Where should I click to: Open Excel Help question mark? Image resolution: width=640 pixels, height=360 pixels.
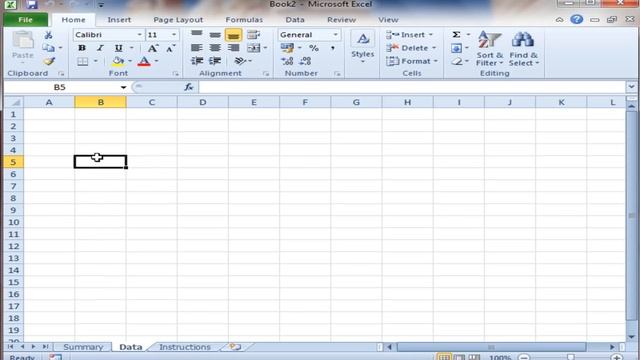tap(577, 19)
